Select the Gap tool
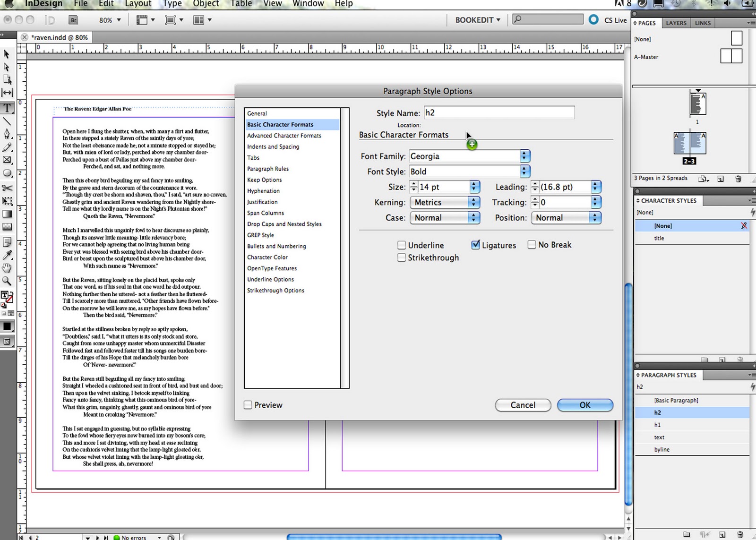The width and height of the screenshot is (756, 540). tap(7, 93)
